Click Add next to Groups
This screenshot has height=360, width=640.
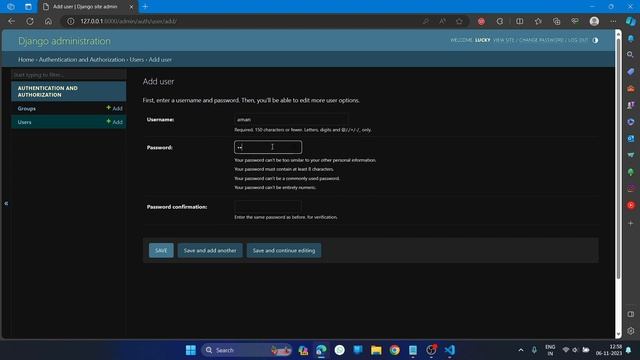point(114,108)
